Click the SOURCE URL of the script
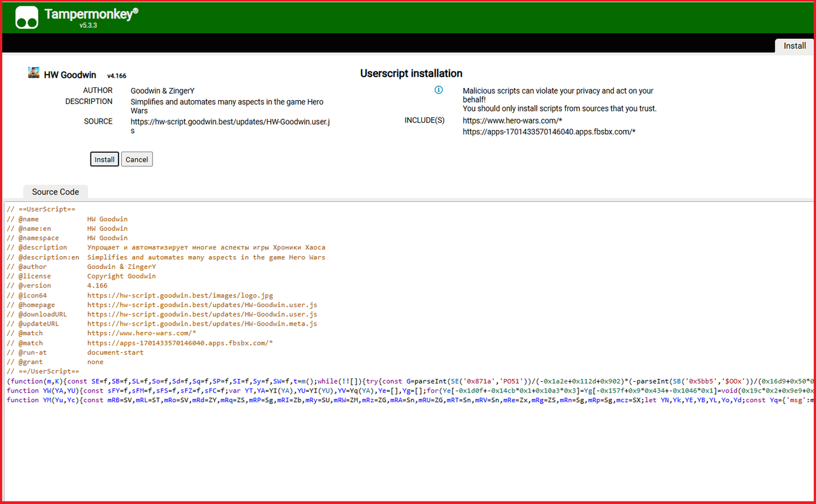 (231, 126)
